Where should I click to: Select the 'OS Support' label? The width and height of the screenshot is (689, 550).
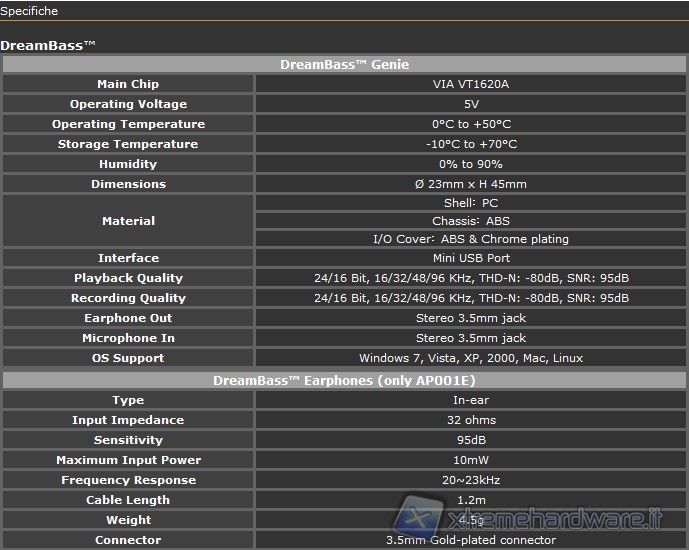pos(128,358)
